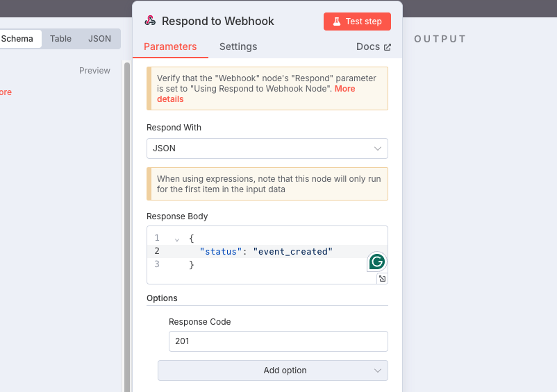Click line 2 of the Response Body editor

267,252
